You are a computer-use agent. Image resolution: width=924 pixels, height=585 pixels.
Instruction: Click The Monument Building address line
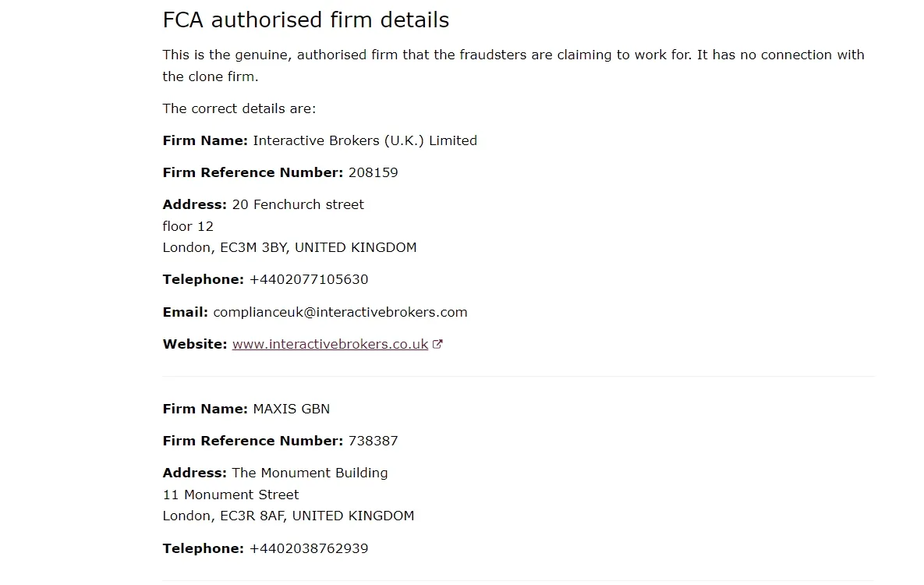[x=310, y=473]
